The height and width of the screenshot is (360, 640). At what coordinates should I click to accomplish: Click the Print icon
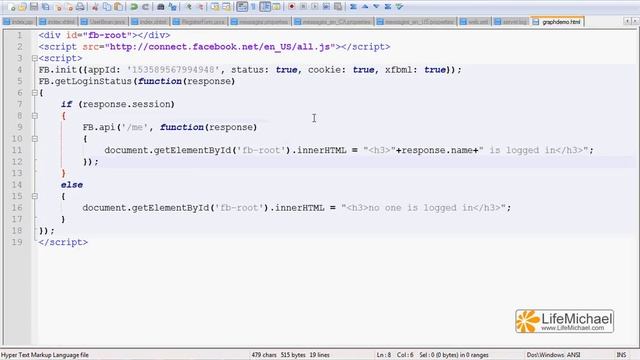[80, 7]
